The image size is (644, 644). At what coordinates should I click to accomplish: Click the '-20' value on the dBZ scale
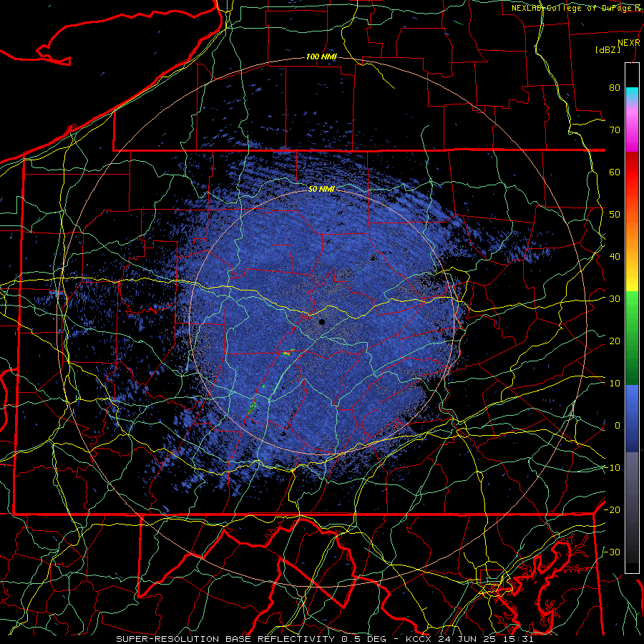point(612,510)
